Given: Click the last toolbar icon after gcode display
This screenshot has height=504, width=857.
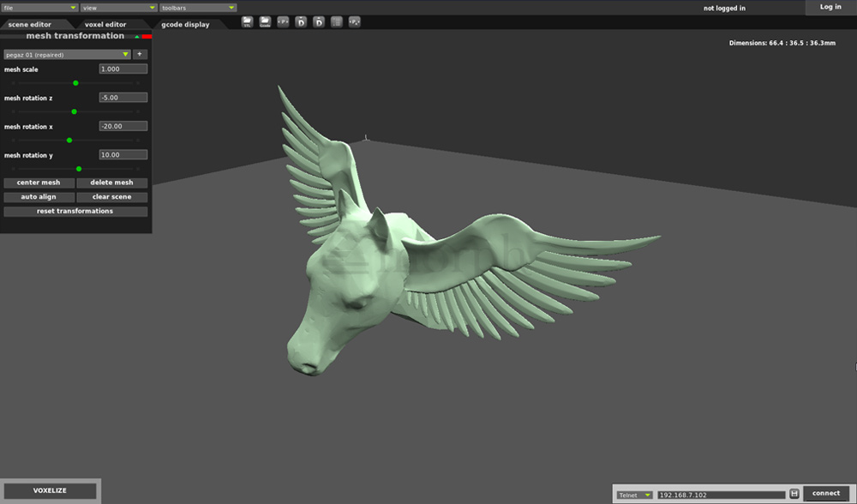Looking at the screenshot, I should pos(355,21).
